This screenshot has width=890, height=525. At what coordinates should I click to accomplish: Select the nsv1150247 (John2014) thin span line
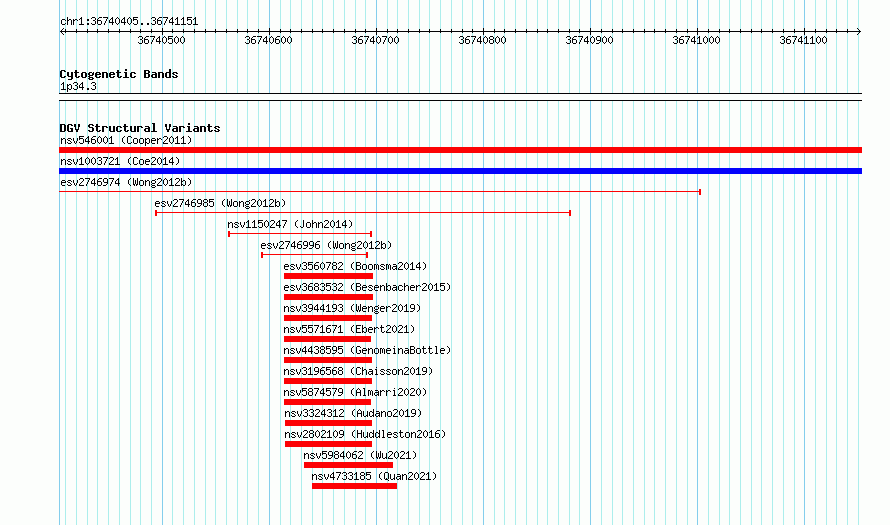pyautogui.click(x=300, y=234)
